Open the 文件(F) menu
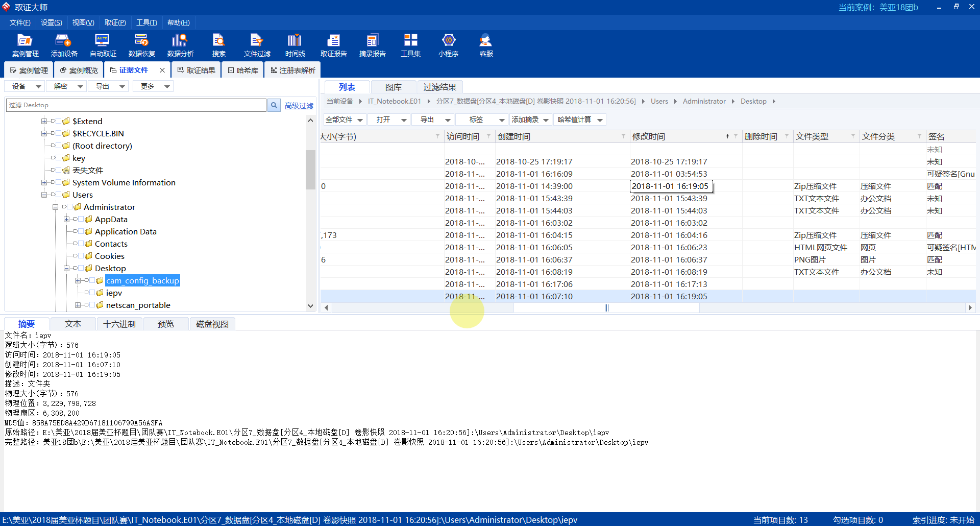The width and height of the screenshot is (980, 526). (x=20, y=22)
